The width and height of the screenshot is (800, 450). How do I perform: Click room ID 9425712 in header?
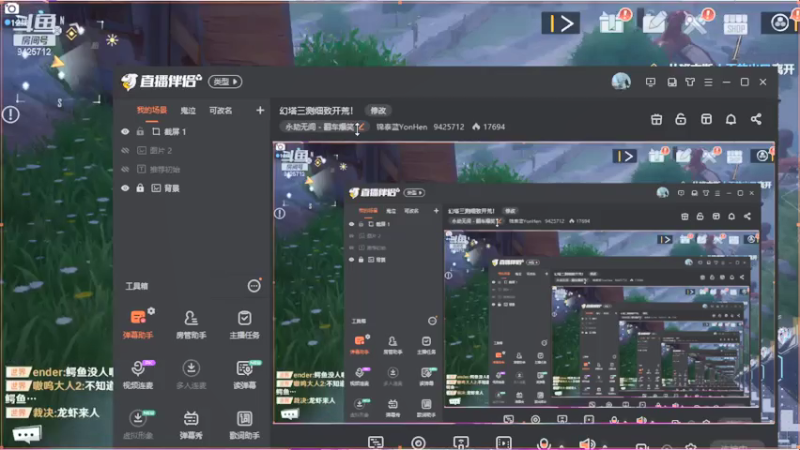point(448,127)
